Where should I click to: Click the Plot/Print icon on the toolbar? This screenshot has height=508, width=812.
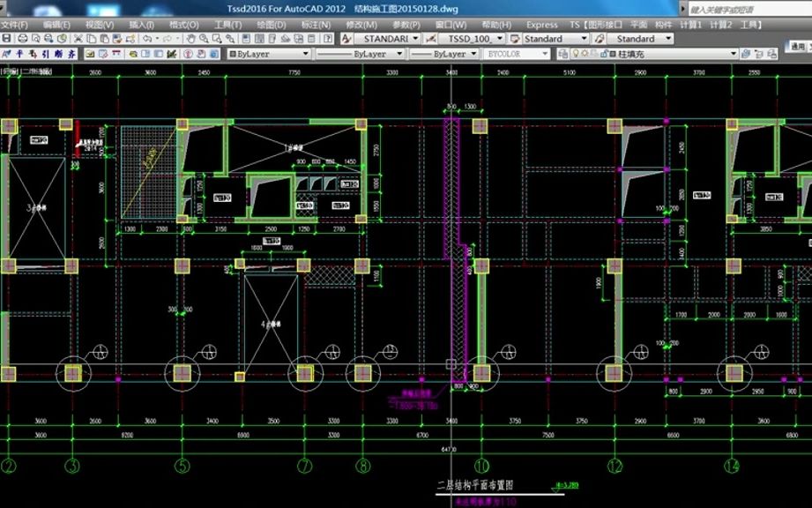tap(22, 40)
